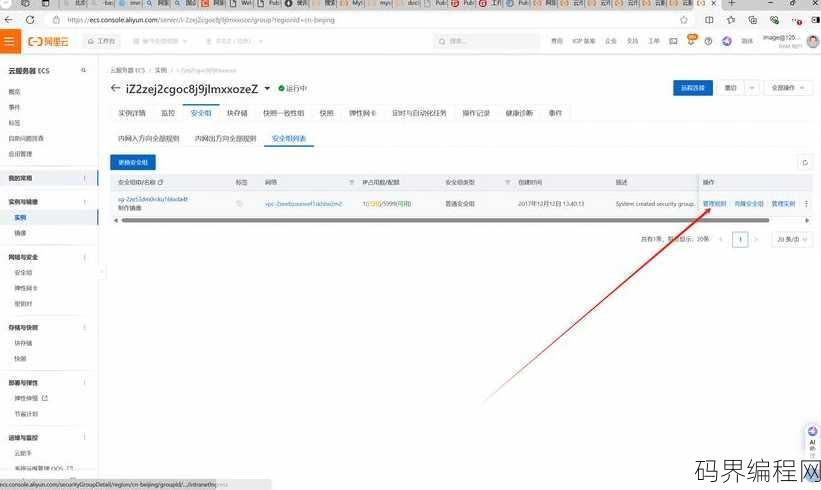Select the 安全组列表 sub-tab

289,139
